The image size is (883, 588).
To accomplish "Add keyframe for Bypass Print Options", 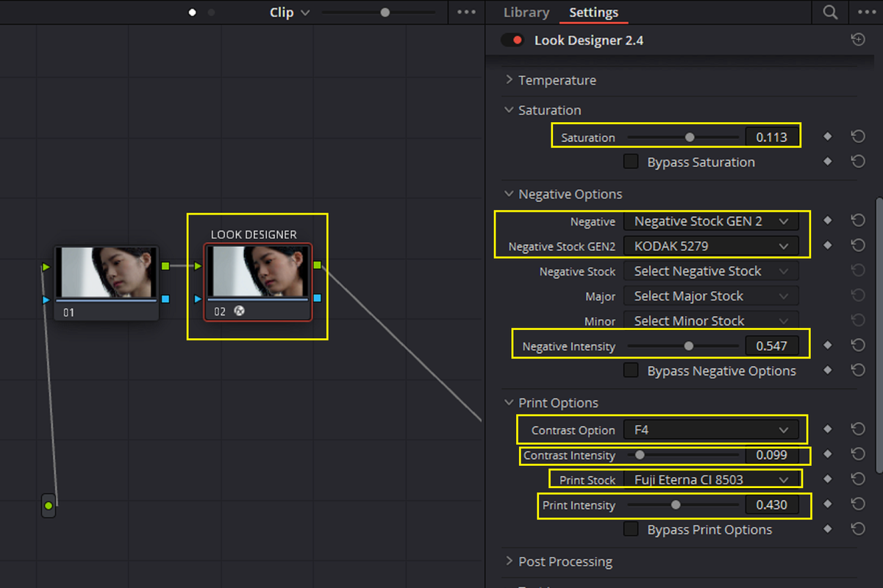I will [x=828, y=529].
